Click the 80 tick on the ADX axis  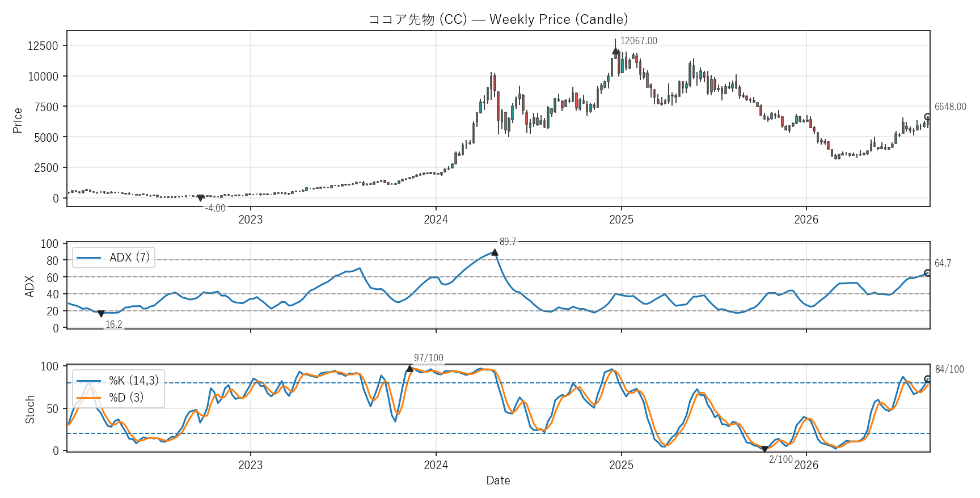53,261
